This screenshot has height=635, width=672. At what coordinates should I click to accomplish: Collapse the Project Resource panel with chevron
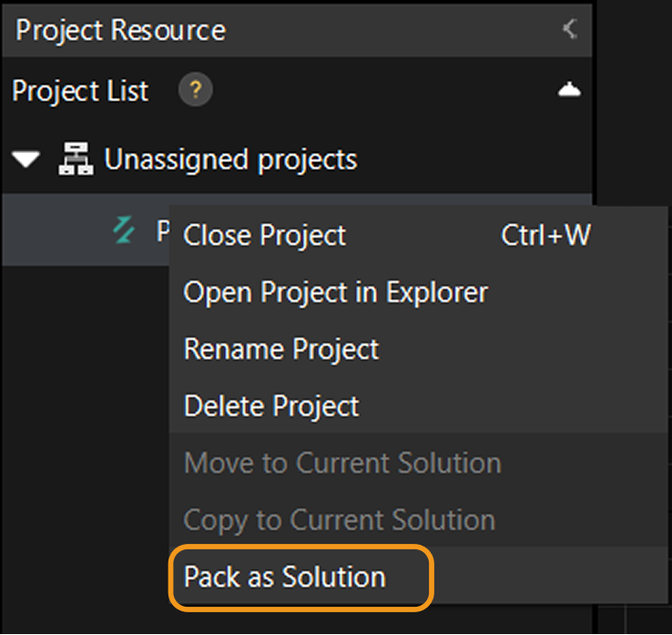click(570, 29)
